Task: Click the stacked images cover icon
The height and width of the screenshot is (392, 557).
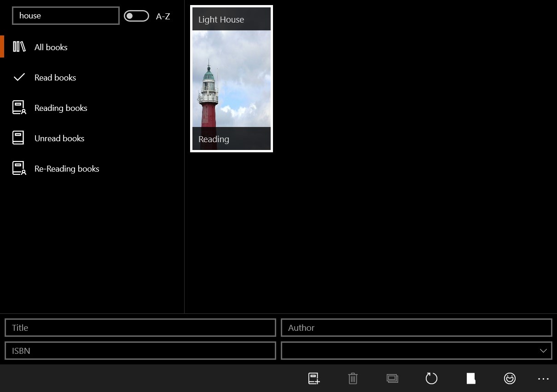Action: point(392,378)
